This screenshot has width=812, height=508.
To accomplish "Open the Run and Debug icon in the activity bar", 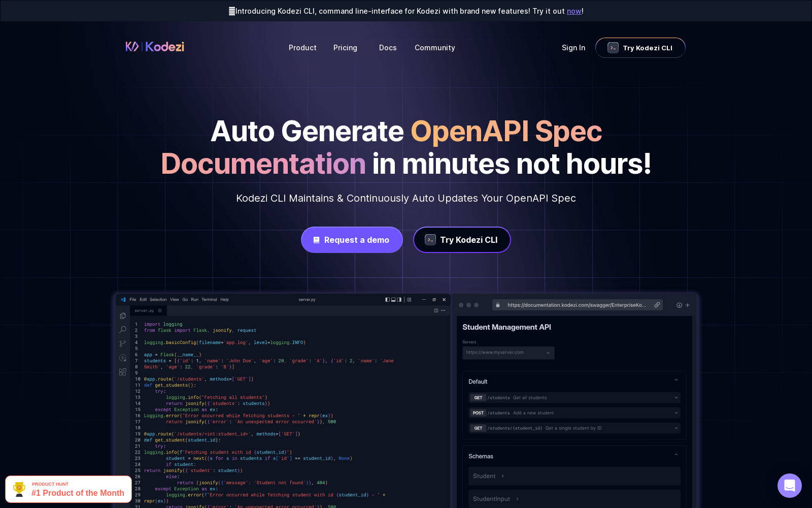I will [x=123, y=358].
